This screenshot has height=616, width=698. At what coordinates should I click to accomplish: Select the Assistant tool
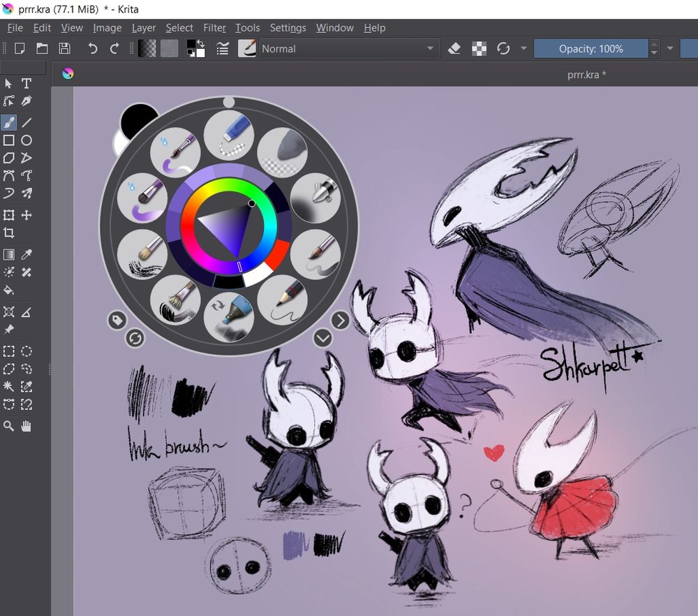tap(8, 311)
